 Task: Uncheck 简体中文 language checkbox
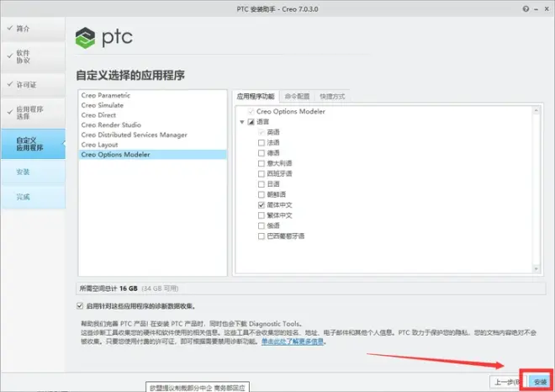point(262,205)
